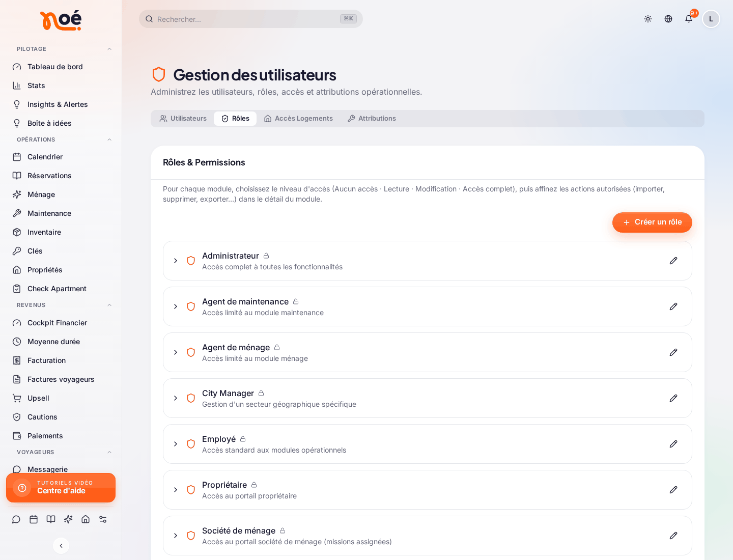Open Paiements in sidebar
The image size is (733, 560).
[61, 436]
